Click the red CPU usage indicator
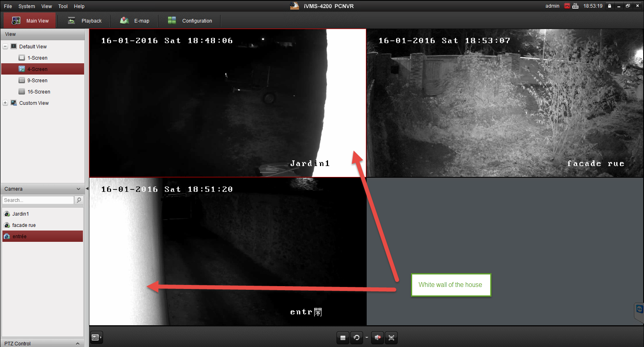The height and width of the screenshot is (347, 644). click(x=567, y=6)
